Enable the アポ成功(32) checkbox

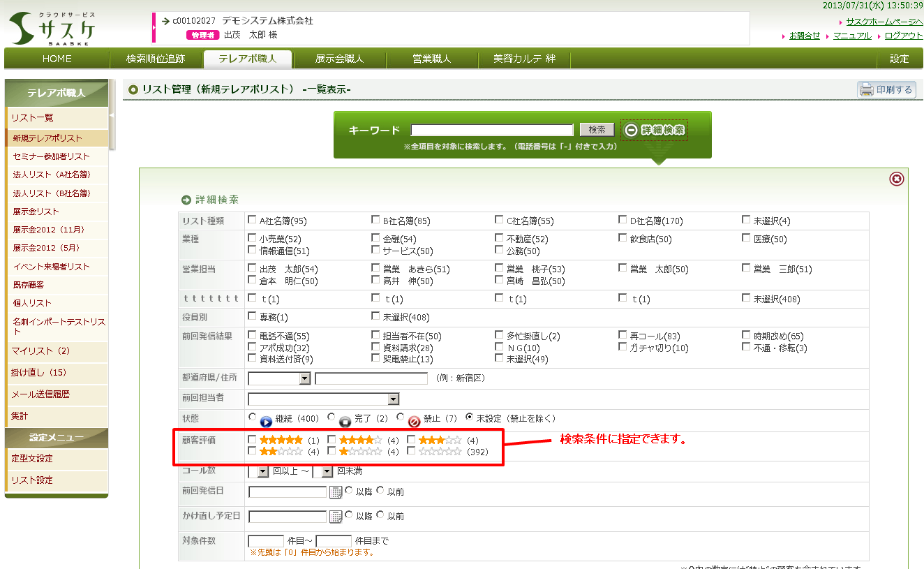pos(252,348)
